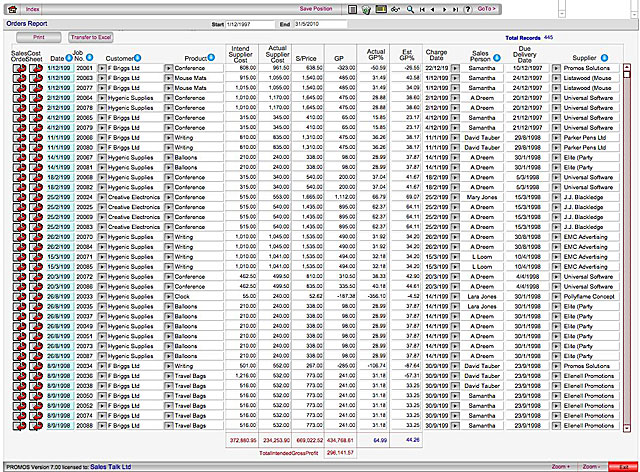Click the home icon in the top bar
This screenshot has height=472, width=640.
click(13, 9)
